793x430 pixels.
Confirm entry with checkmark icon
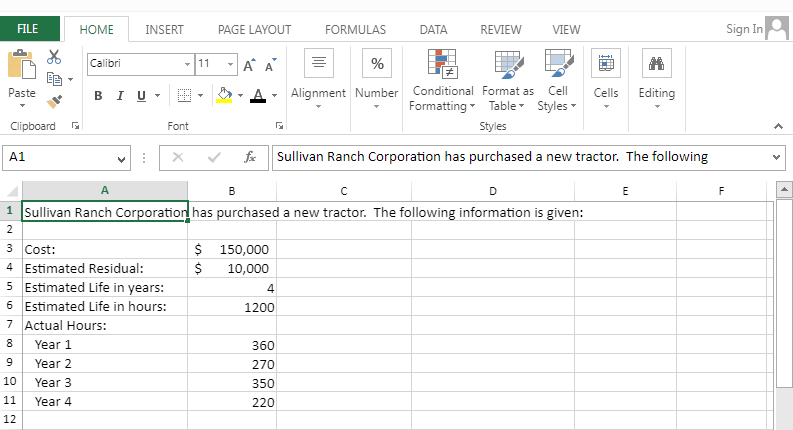coord(214,157)
